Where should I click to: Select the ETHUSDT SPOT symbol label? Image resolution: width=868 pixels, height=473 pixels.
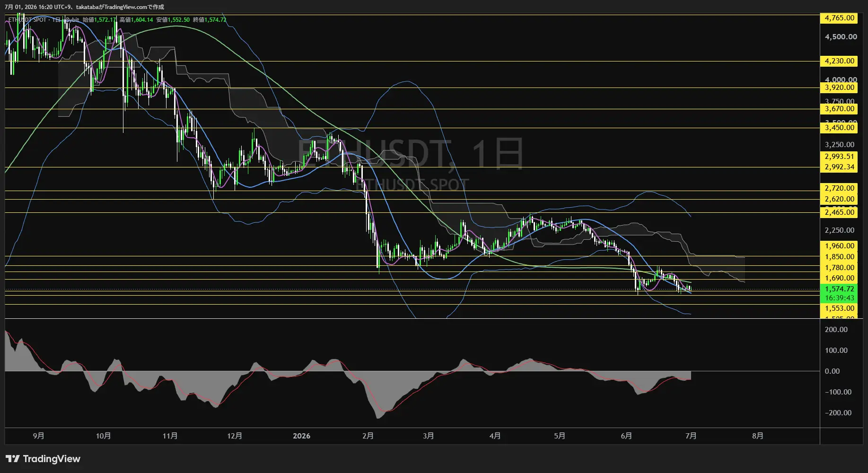click(27, 20)
